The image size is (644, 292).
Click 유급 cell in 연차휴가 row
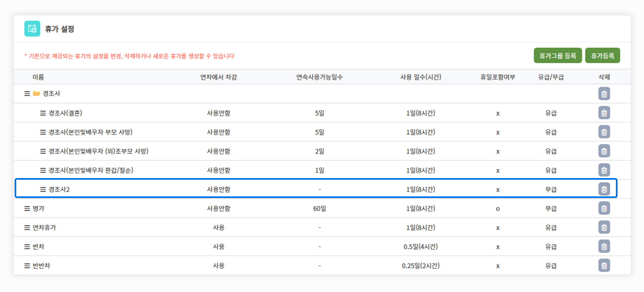[551, 227]
